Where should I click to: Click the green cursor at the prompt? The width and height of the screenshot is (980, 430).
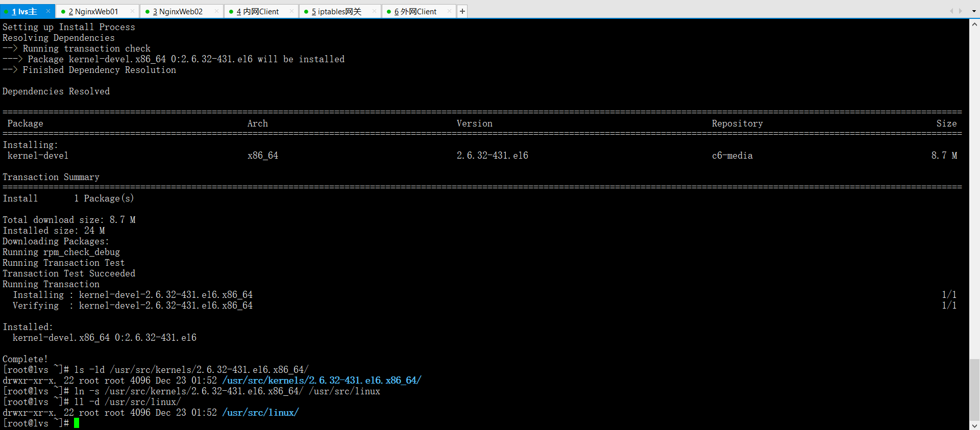pos(77,423)
